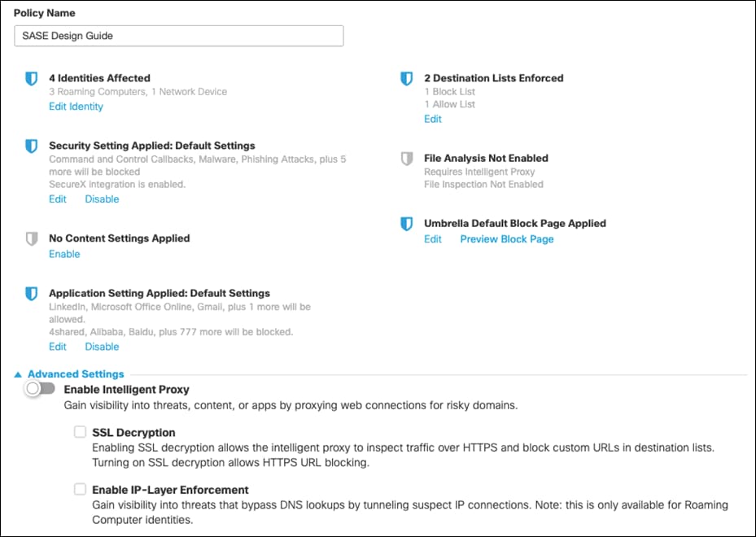Enable Content Settings
This screenshot has width=756, height=537.
click(x=64, y=254)
